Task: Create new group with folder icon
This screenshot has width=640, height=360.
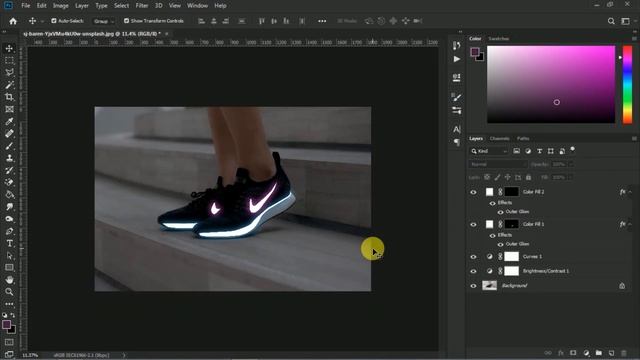Action: pos(599,353)
